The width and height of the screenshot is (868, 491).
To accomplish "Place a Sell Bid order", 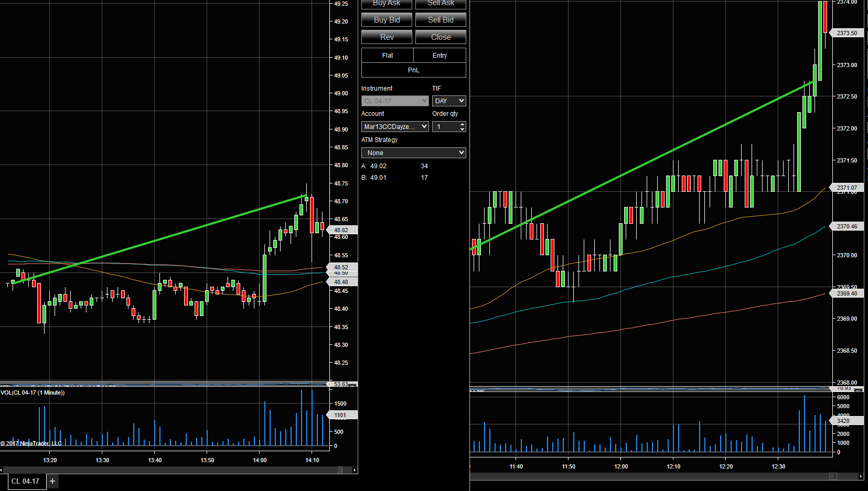I will pos(441,20).
